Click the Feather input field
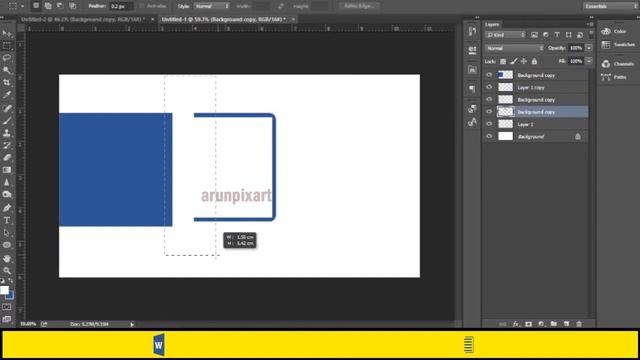This screenshot has width=640, height=360. 121,6
